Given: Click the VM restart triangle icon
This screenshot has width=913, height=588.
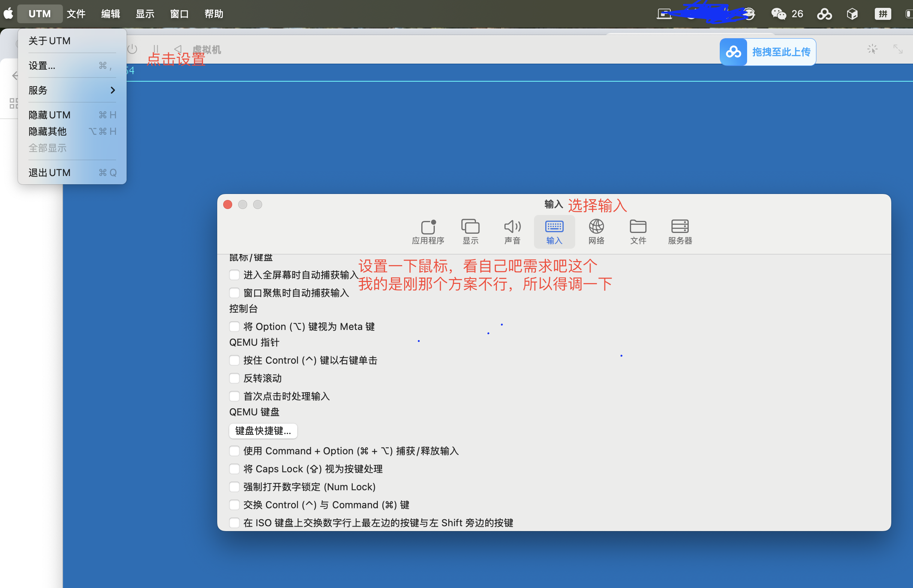Looking at the screenshot, I should click(x=178, y=49).
